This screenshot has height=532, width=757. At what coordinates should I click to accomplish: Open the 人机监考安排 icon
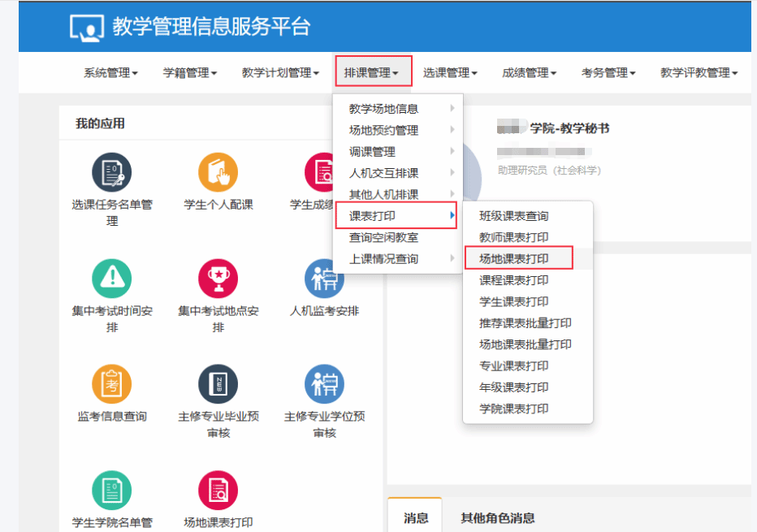(324, 279)
